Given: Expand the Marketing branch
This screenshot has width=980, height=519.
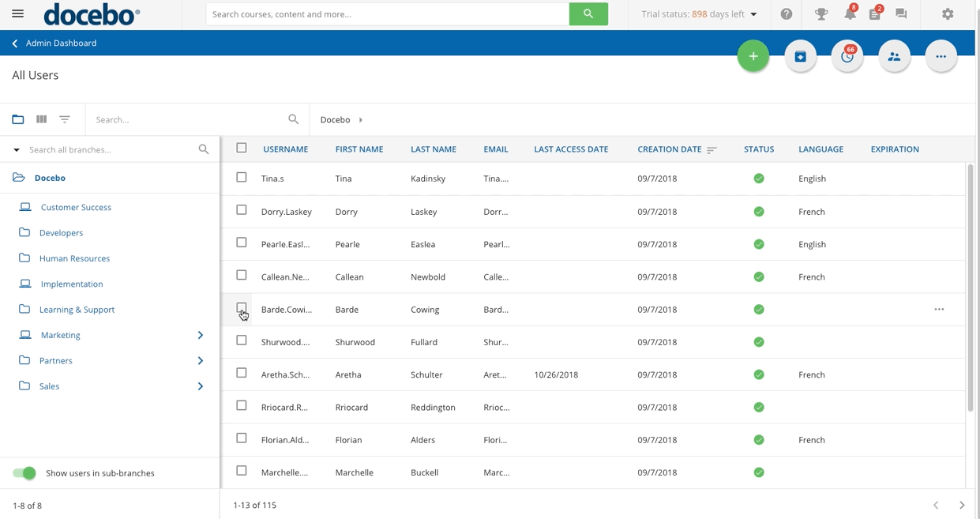Looking at the screenshot, I should click(x=201, y=335).
